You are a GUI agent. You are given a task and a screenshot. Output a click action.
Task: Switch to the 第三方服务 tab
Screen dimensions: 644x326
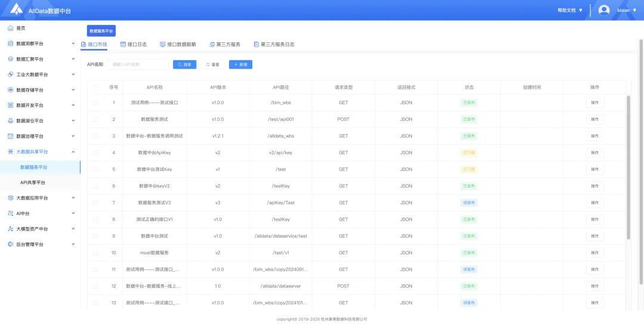pos(225,44)
